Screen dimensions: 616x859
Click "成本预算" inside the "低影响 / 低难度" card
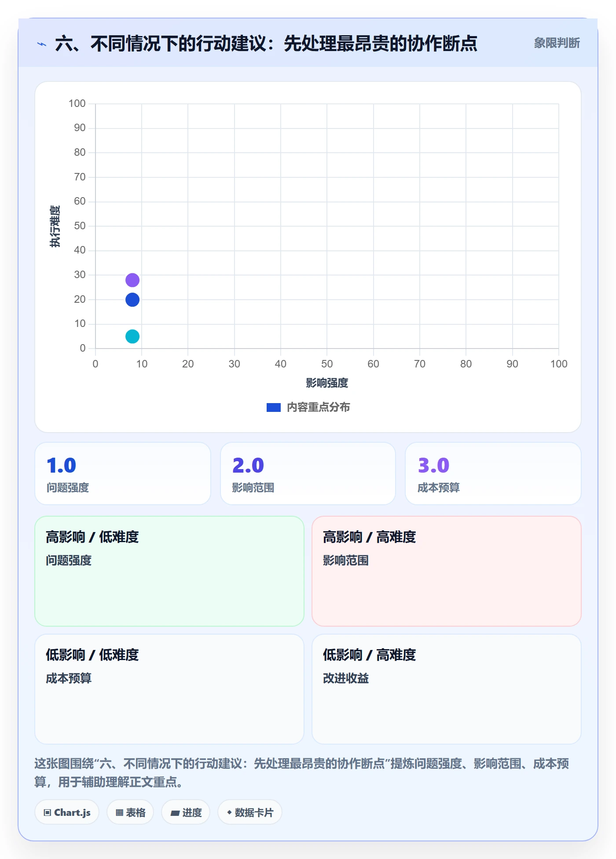click(x=69, y=678)
